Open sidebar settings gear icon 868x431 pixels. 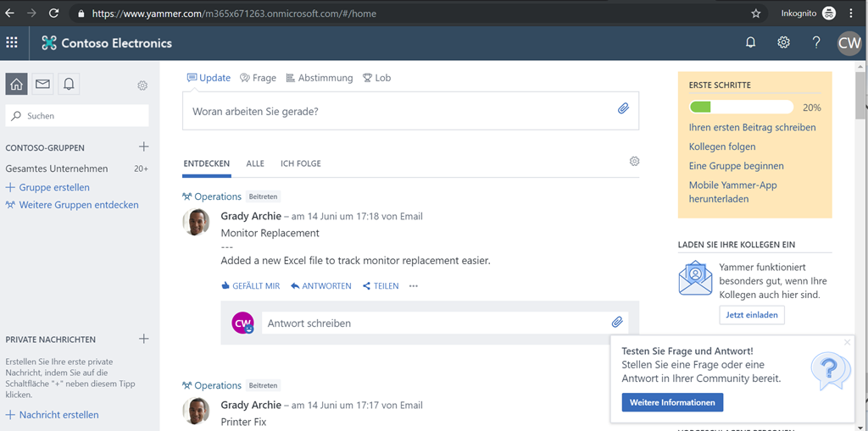(142, 86)
